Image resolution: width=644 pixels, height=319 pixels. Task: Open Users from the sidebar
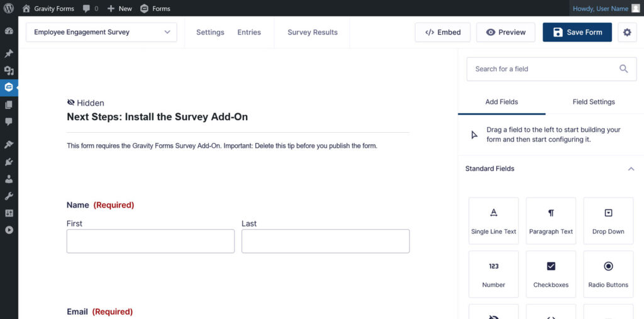(9, 179)
